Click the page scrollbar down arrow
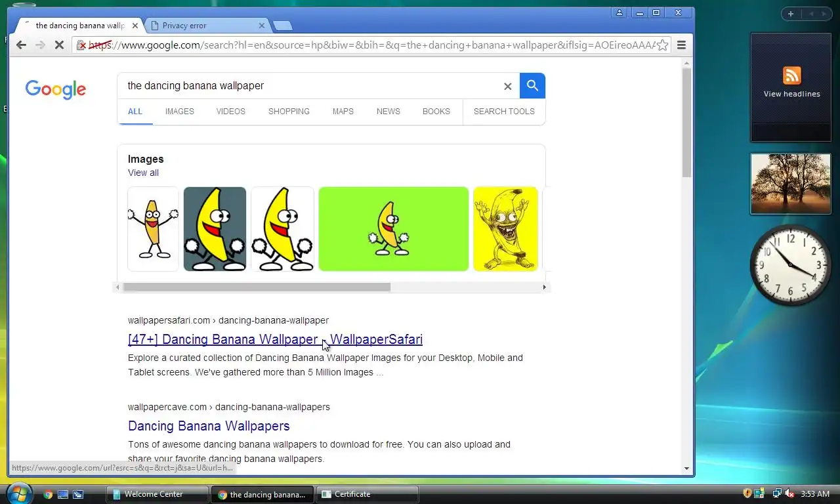Screen dimensions: 840x504 pos(686,469)
